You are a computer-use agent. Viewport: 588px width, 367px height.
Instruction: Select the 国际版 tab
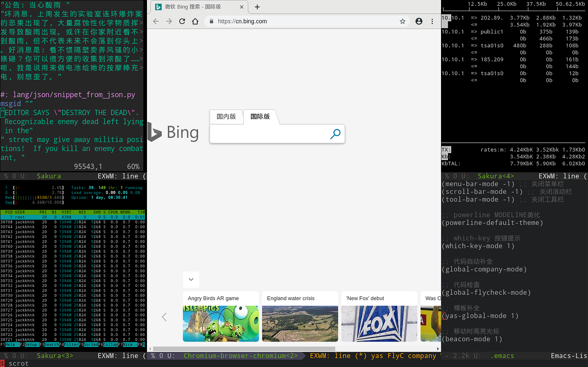pyautogui.click(x=260, y=116)
